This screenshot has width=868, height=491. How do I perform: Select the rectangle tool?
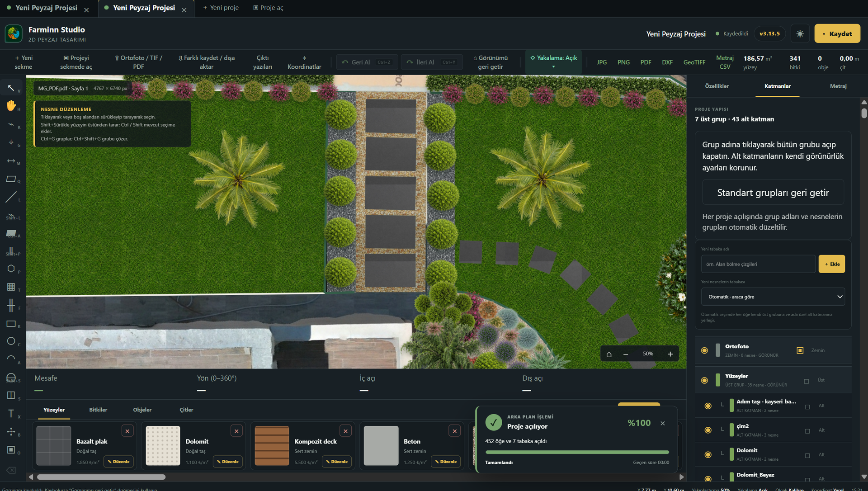pyautogui.click(x=11, y=324)
